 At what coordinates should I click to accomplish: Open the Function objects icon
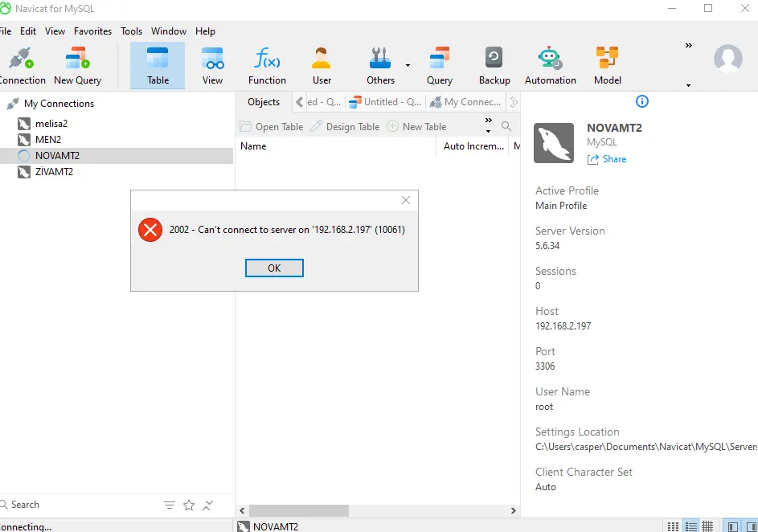pos(267,66)
